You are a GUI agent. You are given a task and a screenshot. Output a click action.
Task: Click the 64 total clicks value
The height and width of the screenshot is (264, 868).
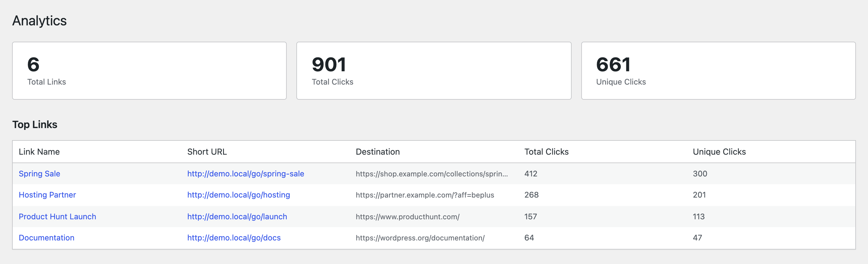point(529,238)
